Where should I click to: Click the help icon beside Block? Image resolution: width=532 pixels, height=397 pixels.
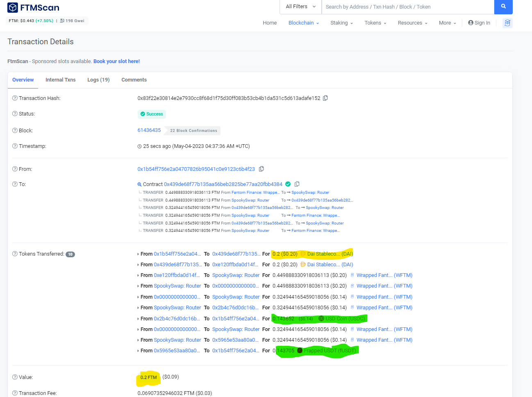click(x=15, y=130)
